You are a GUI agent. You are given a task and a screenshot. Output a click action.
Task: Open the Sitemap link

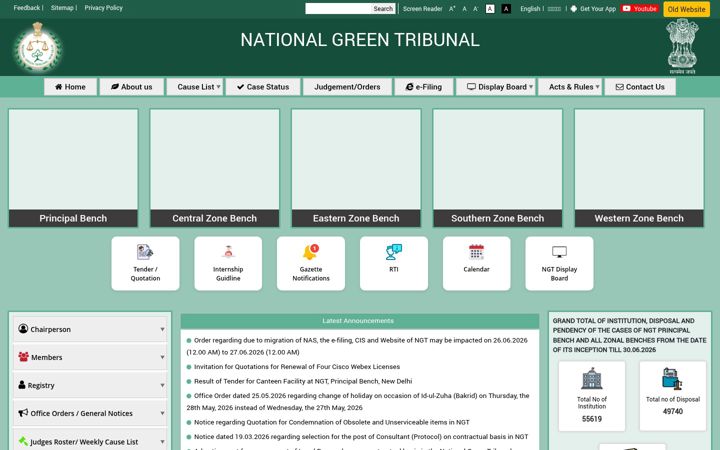point(62,8)
